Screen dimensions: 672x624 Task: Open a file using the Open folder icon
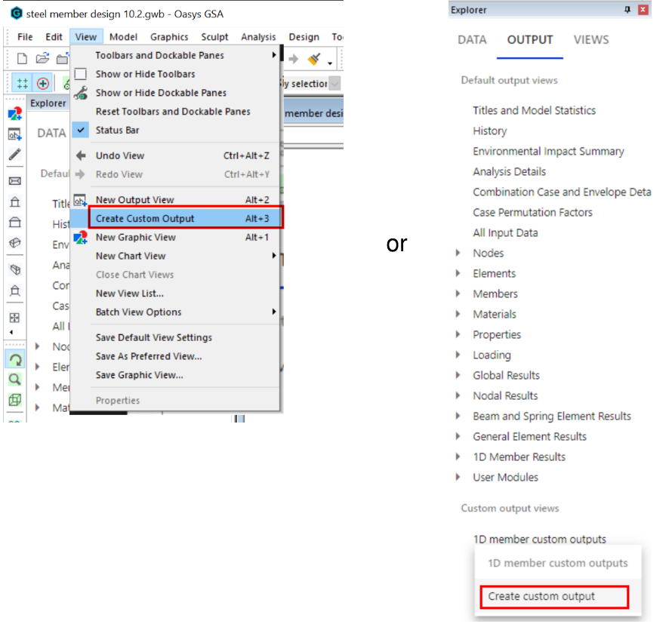pyautogui.click(x=42, y=58)
